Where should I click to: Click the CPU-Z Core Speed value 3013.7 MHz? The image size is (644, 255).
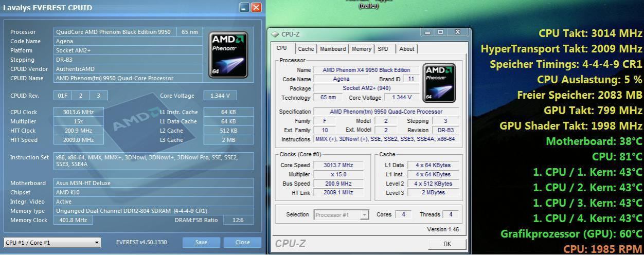[x=338, y=165]
